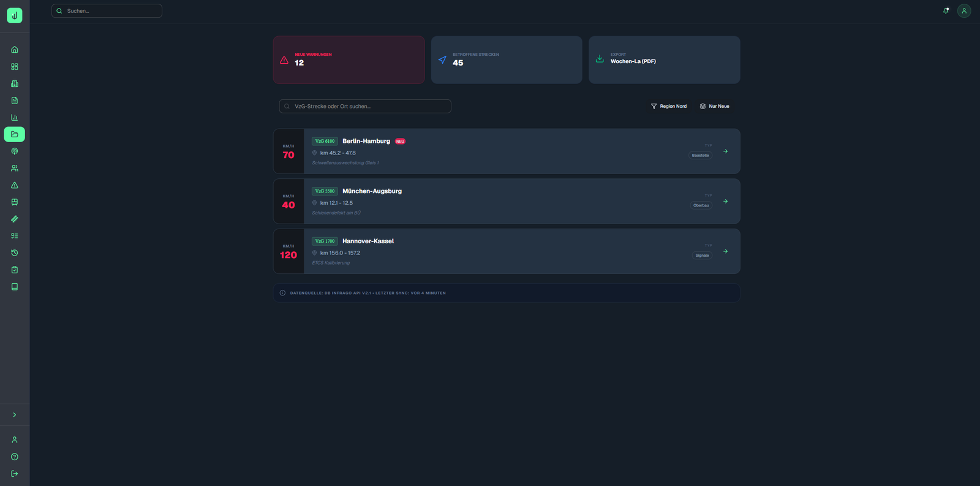Image resolution: width=980 pixels, height=486 pixels.
Task: Open the history clock sidebar icon
Action: pyautogui.click(x=15, y=252)
